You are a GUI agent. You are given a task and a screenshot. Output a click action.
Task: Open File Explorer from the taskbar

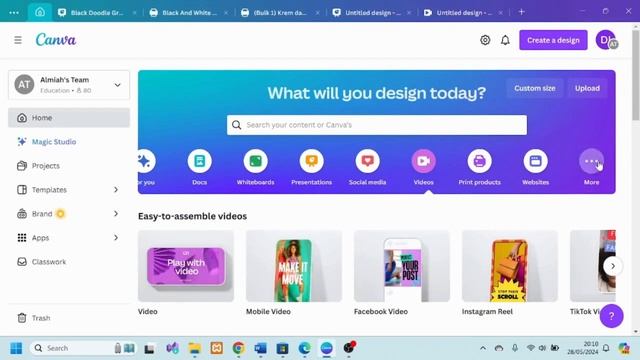pos(194,348)
